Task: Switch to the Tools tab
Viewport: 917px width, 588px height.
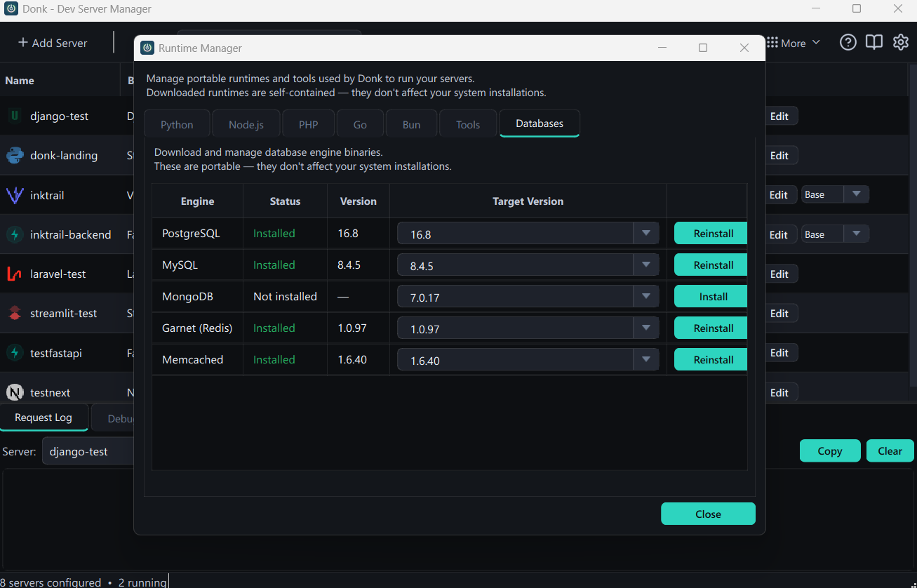Action: (467, 123)
